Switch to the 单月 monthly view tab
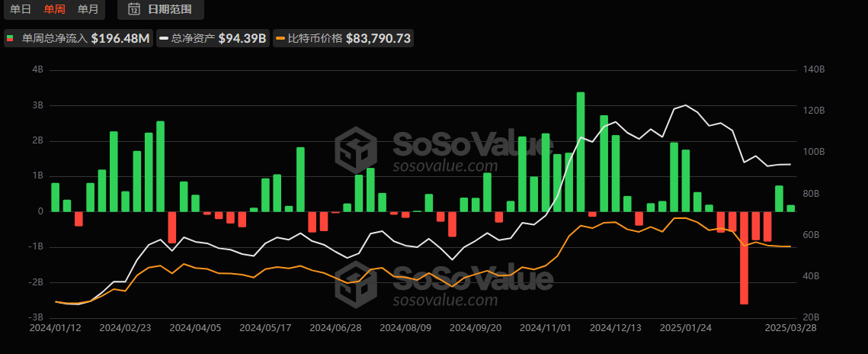Viewport: 868px width, 354px height. (88, 9)
